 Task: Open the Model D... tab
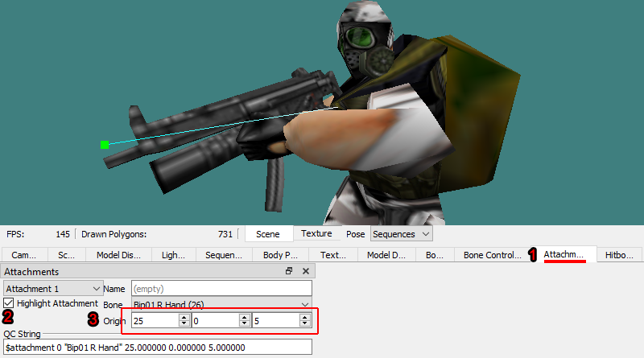pos(386,255)
